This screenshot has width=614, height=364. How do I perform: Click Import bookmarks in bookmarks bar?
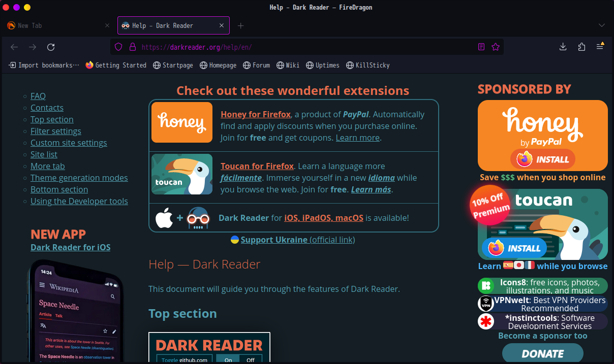pos(44,65)
